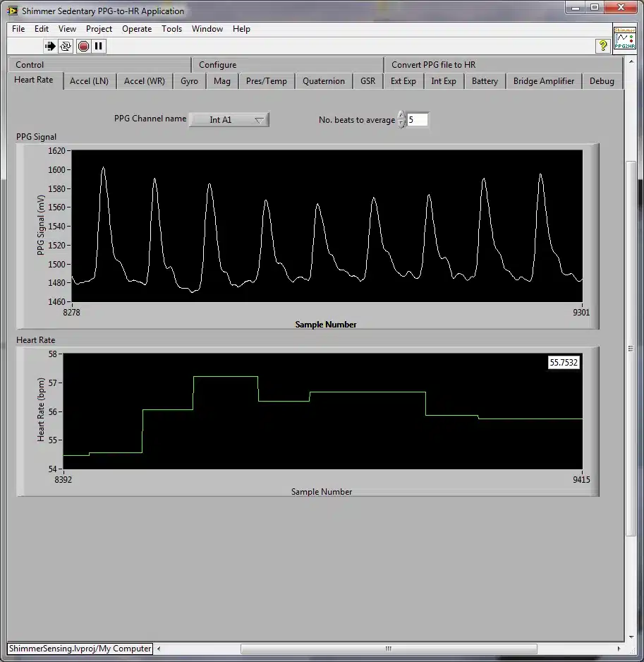Screen dimensions: 644x662
Task: Select the Int Exp tab
Action: point(444,81)
